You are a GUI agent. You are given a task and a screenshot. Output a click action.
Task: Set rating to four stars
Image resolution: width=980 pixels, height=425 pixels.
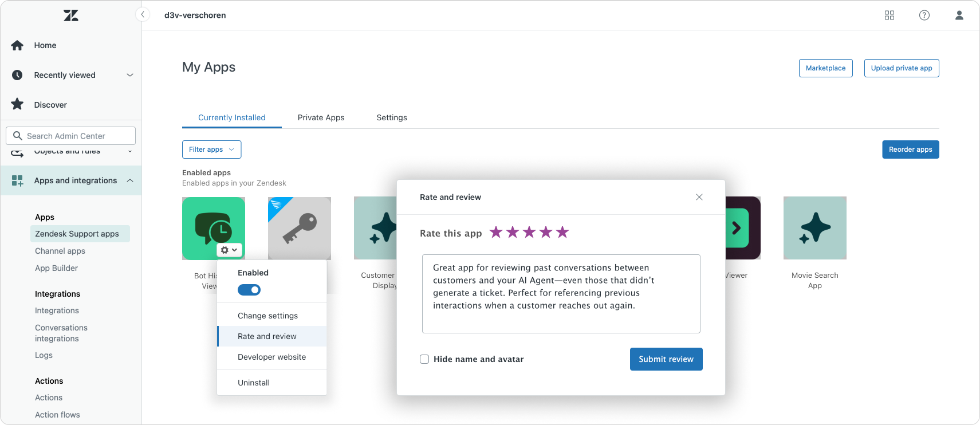[546, 232]
